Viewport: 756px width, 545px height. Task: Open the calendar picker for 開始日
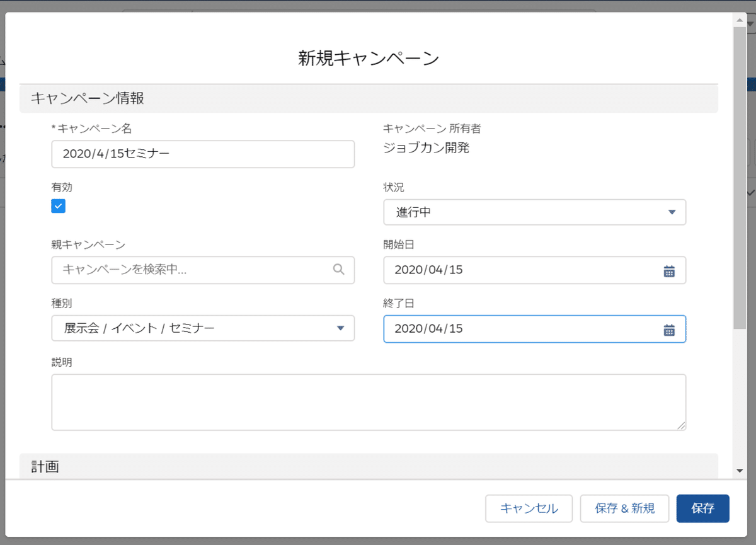(670, 270)
